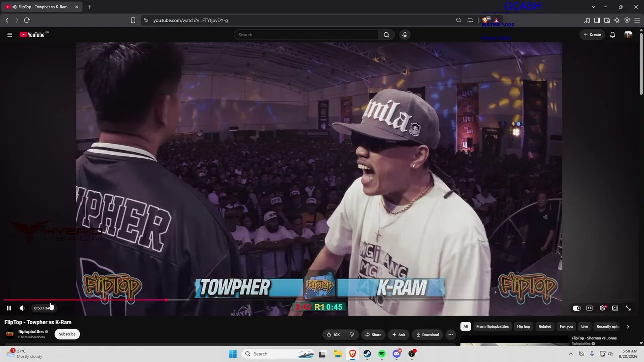Screen dimensions: 644x362
Task: Switch to theater mode
Action: [x=615, y=308]
